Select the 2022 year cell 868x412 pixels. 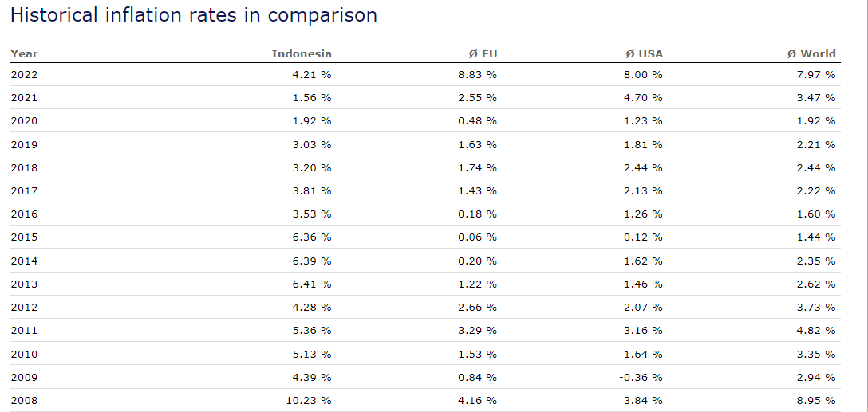pos(24,75)
